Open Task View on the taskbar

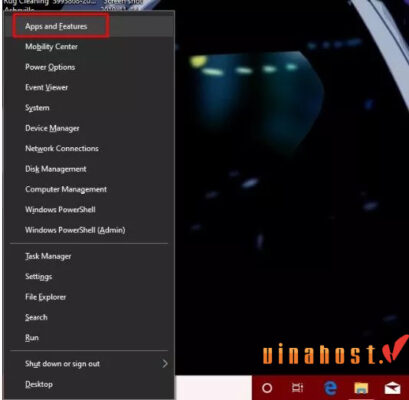[297, 388]
